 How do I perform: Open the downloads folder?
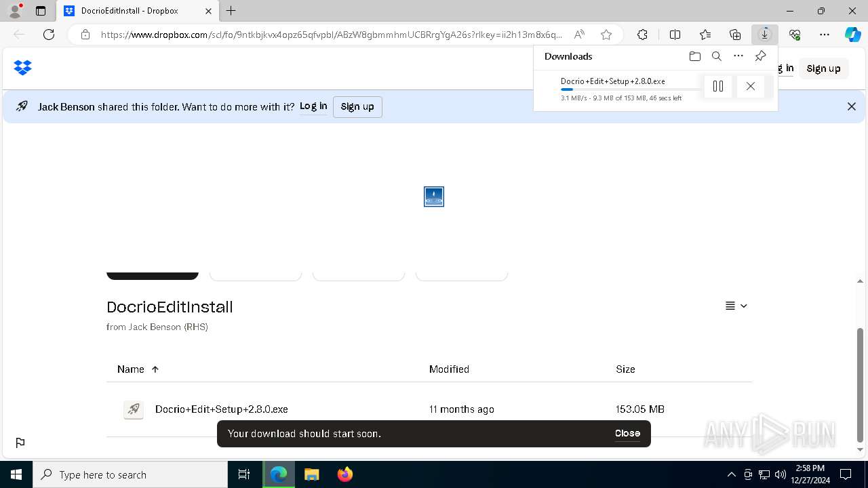click(694, 56)
